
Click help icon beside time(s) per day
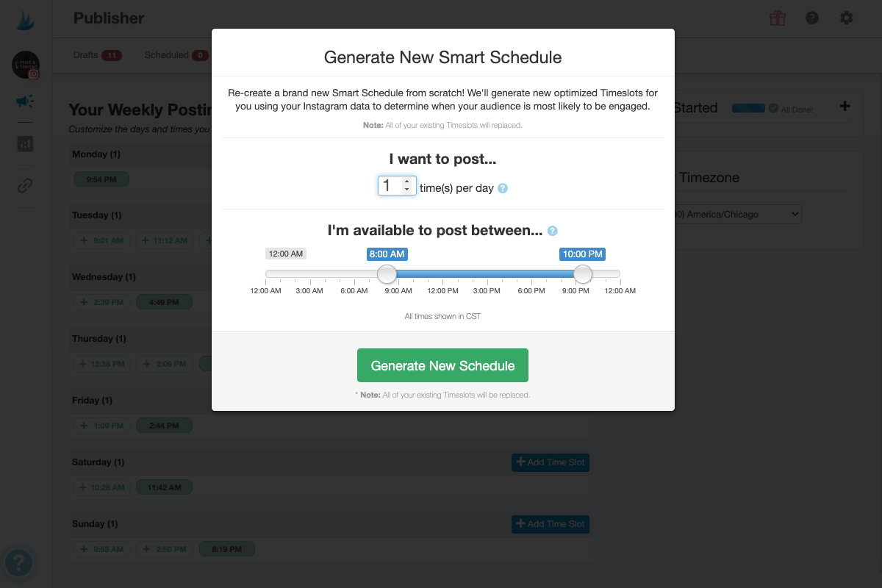coord(503,188)
